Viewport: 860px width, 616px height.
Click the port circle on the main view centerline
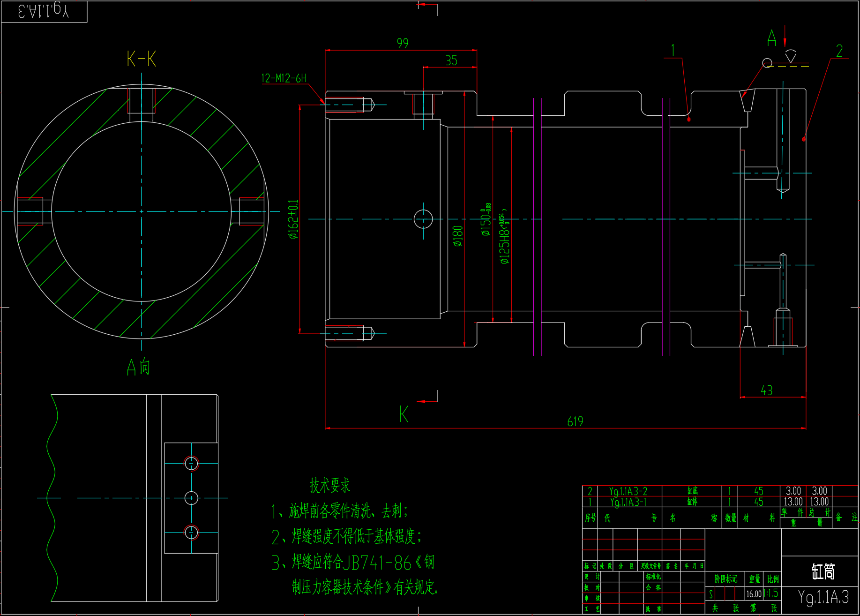[423, 219]
